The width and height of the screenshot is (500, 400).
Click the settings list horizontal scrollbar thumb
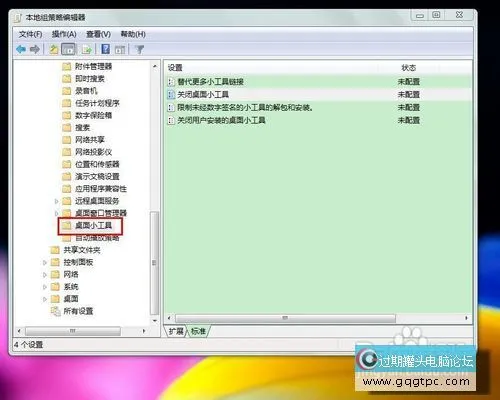[285, 318]
